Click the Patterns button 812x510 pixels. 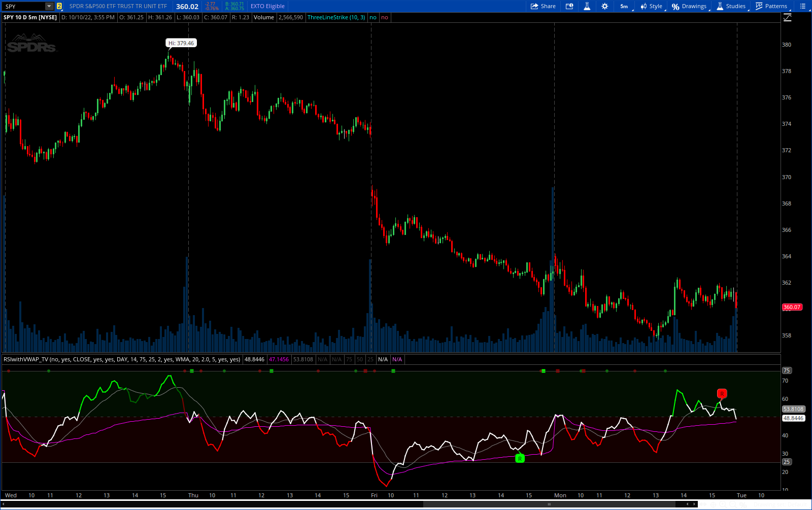coord(771,6)
